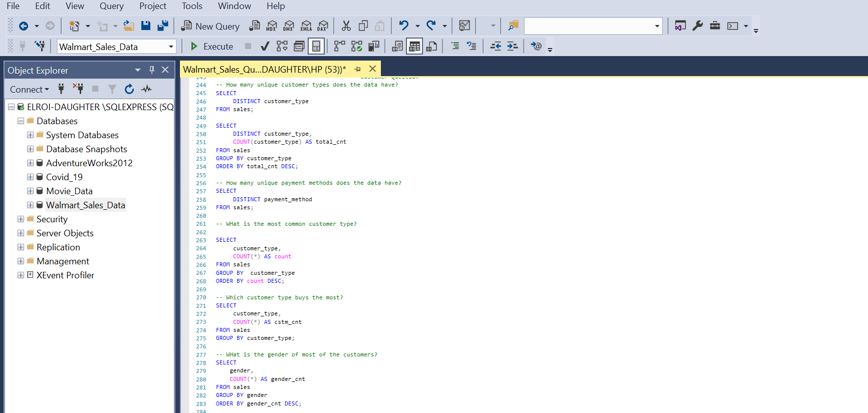Screen dimensions: 868x413
Task: Click the Find in Files icon
Action: click(x=514, y=26)
